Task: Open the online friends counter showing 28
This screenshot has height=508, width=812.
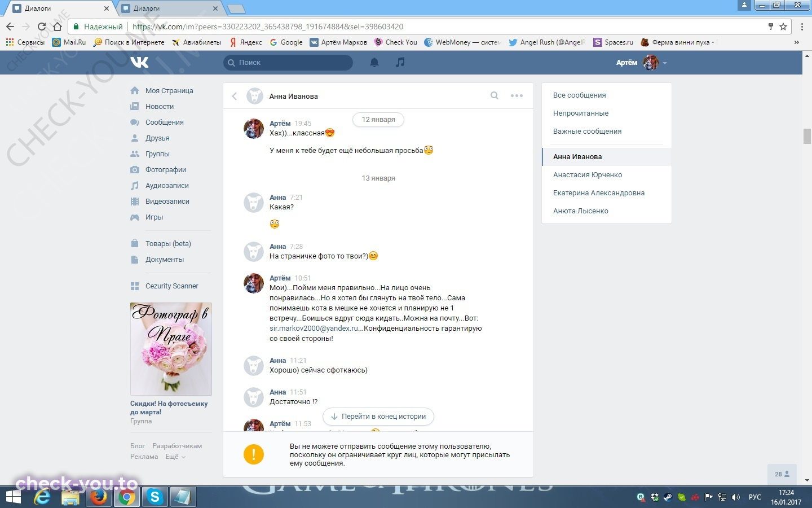Action: (782, 474)
